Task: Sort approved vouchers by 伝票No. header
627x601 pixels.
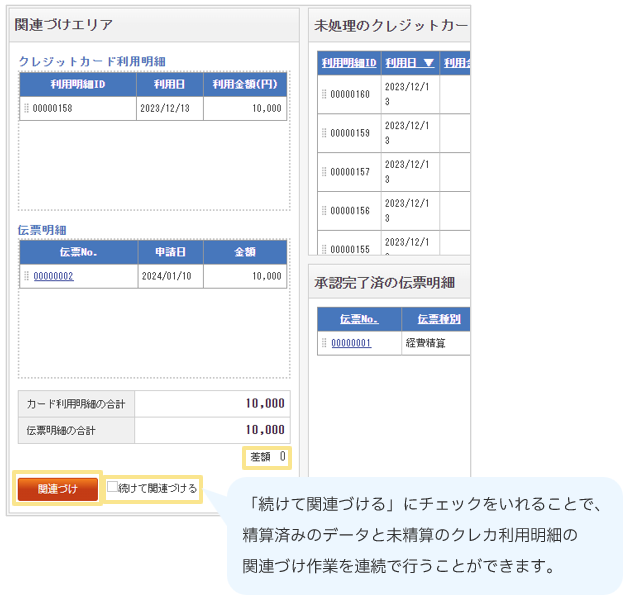Action: (359, 319)
